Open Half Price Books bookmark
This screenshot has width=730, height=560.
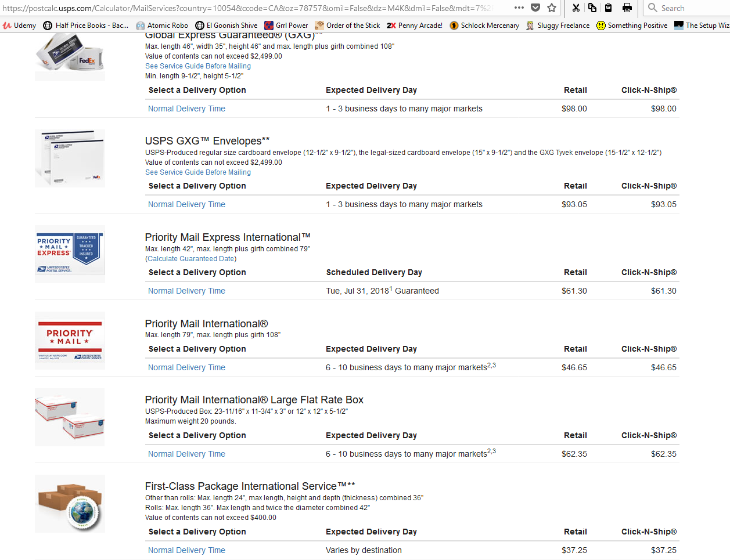[86, 26]
